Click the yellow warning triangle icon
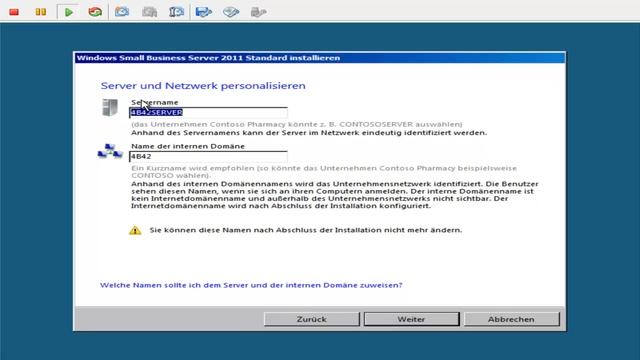 tap(135, 231)
